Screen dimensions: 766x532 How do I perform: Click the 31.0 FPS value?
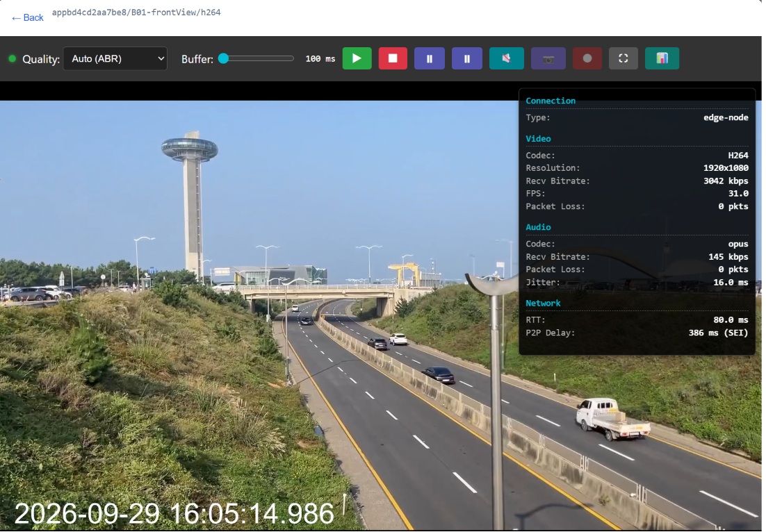pyautogui.click(x=738, y=193)
